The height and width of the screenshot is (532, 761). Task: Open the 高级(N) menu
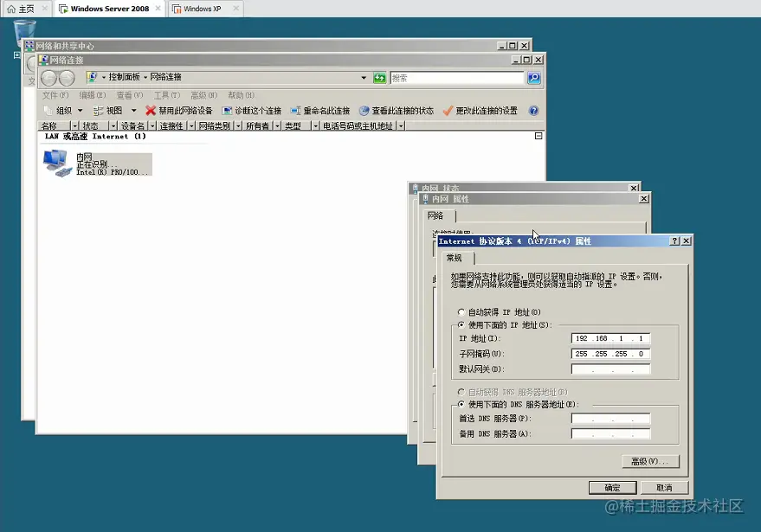click(203, 95)
